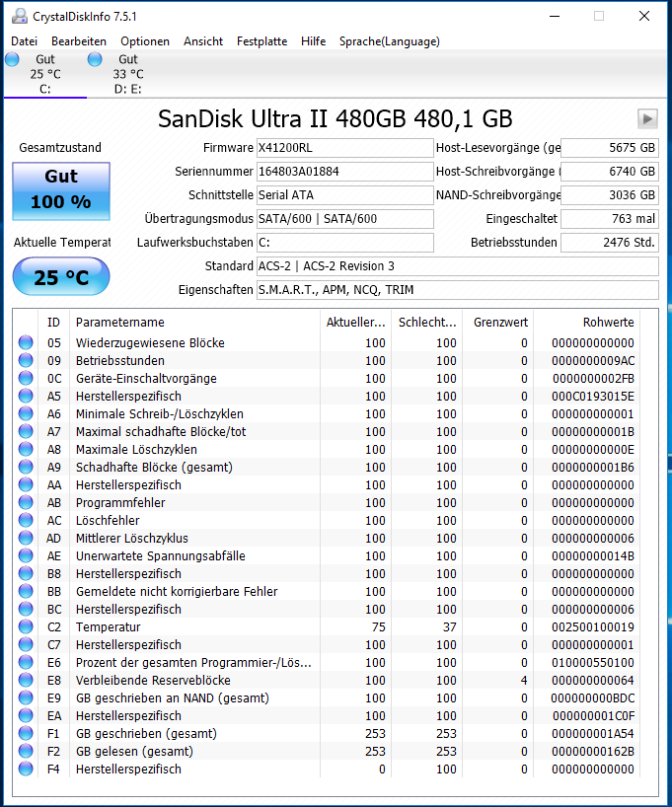Open the Hilfe menu

coord(314,41)
